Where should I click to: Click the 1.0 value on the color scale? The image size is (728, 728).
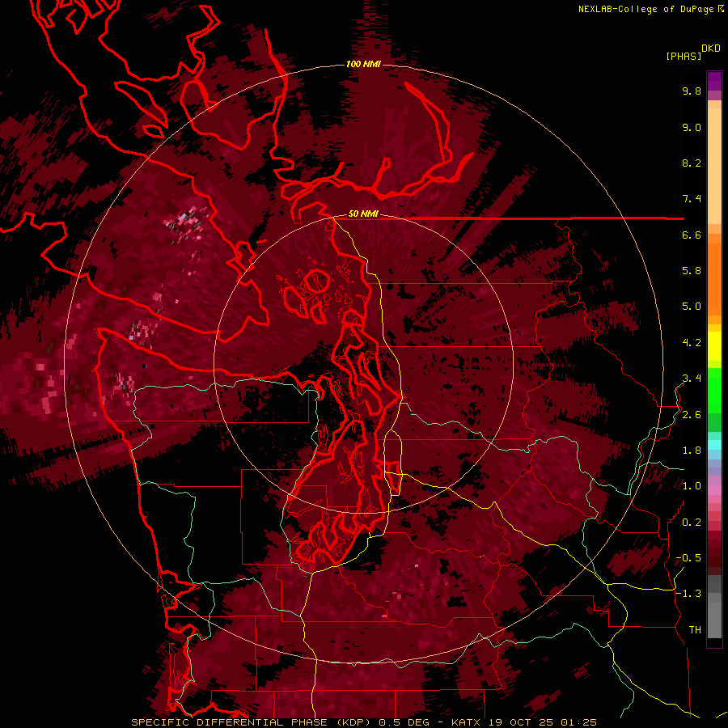coord(692,486)
